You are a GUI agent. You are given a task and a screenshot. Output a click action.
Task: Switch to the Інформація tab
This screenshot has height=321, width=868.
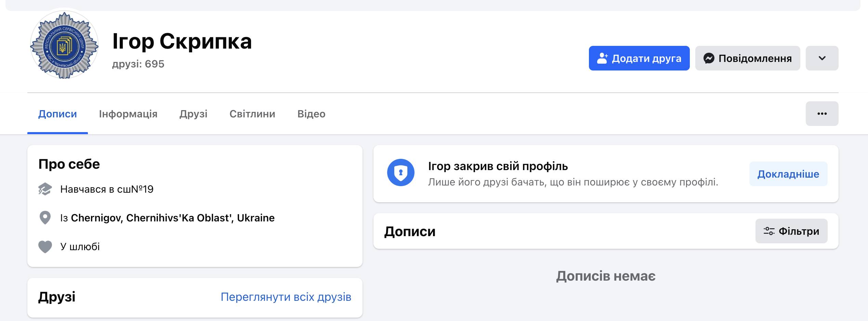click(x=128, y=114)
